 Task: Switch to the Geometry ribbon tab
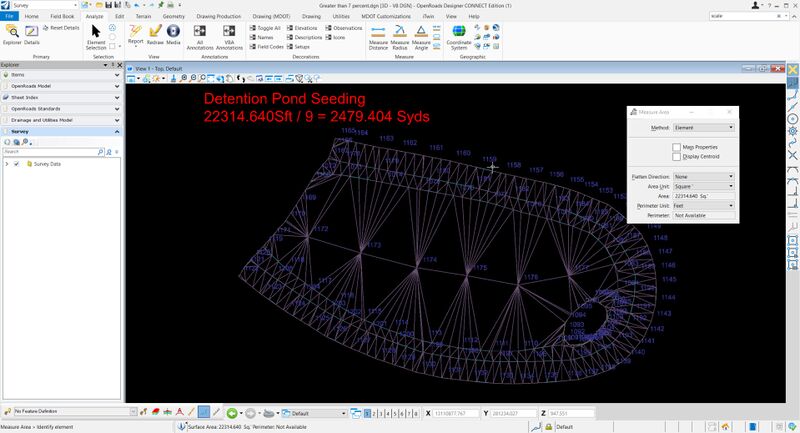[173, 16]
